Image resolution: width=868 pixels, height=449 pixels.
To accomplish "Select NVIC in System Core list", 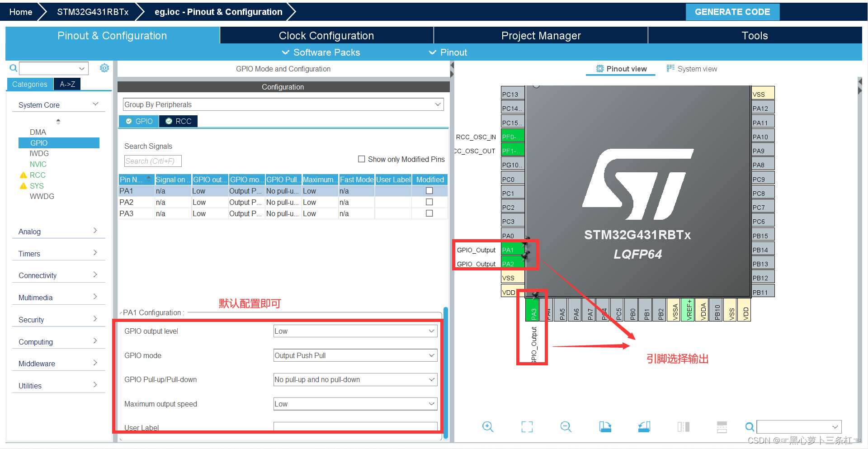I will tap(38, 164).
